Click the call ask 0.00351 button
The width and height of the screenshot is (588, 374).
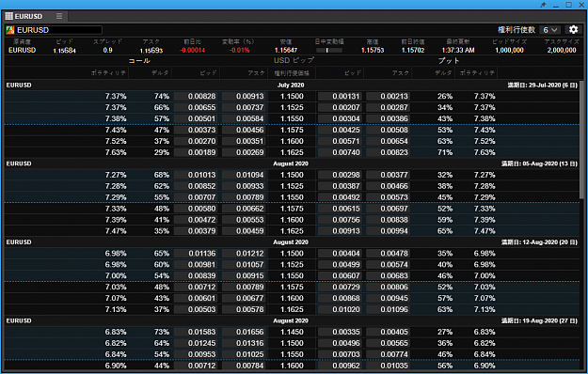click(244, 141)
